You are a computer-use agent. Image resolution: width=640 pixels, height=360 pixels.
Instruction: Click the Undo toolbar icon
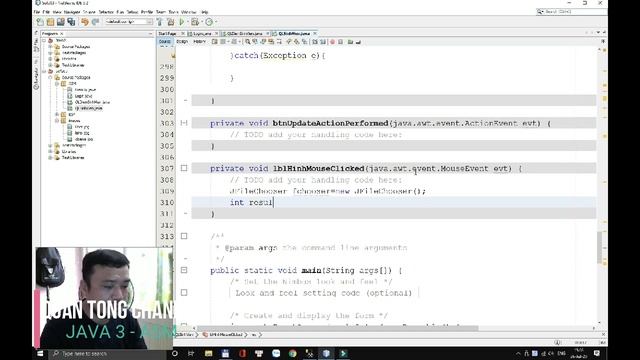tap(85, 22)
